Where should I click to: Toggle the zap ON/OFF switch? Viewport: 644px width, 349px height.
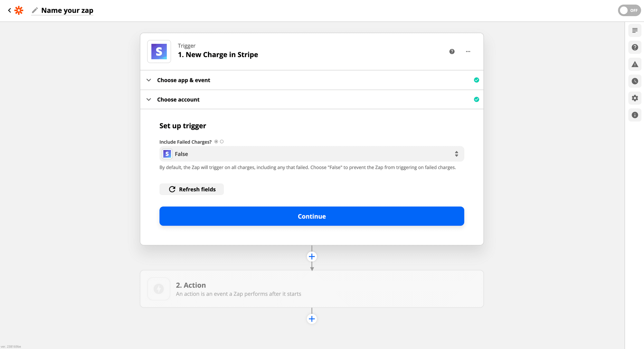(x=629, y=10)
